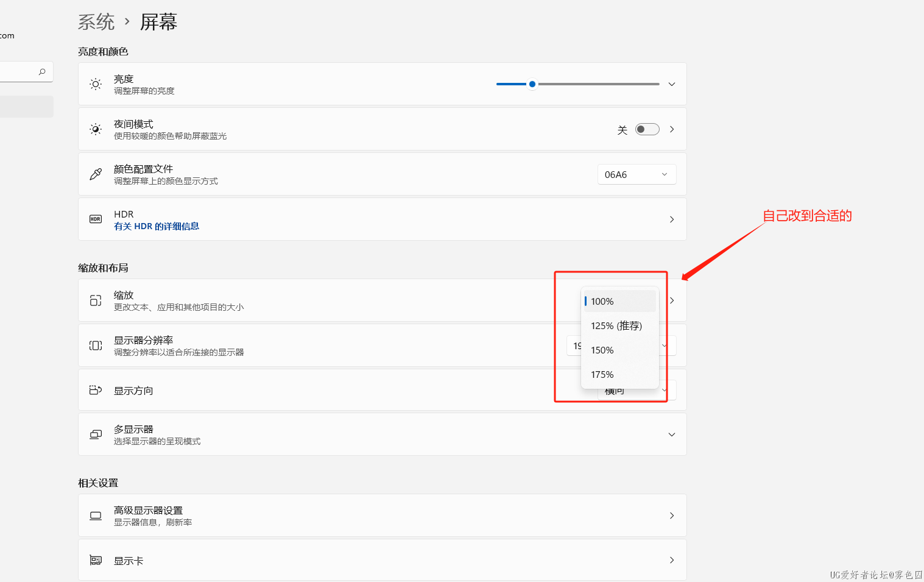Click the search magnifier icon
924x582 pixels.
tap(42, 72)
